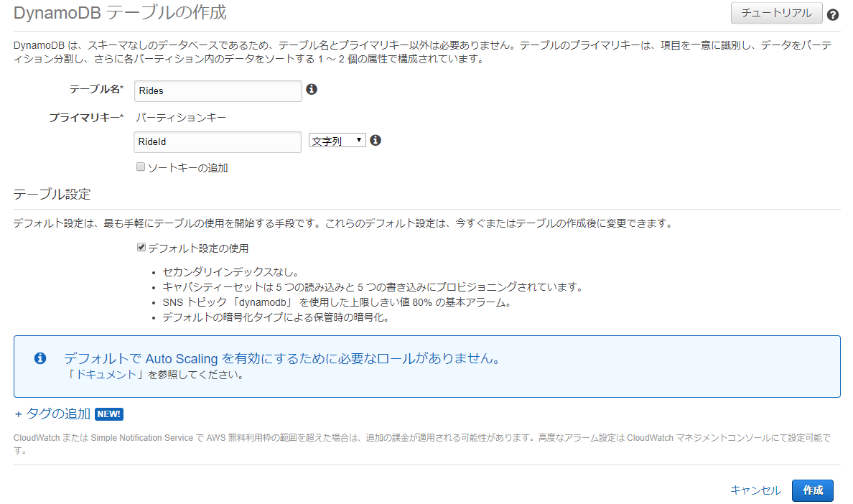Image resolution: width=853 pixels, height=504 pixels.
Task: Open the partition key type info tooltip
Action: pos(376,141)
